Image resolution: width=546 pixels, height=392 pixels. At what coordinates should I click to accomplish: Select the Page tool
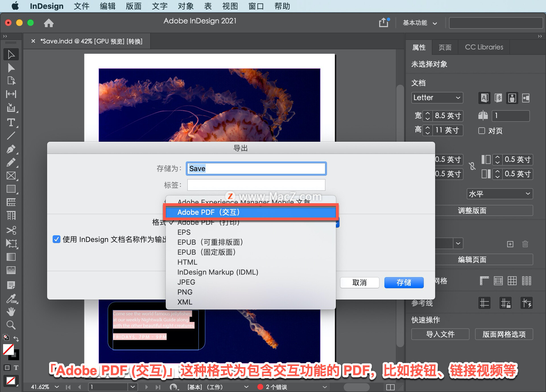[x=11, y=81]
